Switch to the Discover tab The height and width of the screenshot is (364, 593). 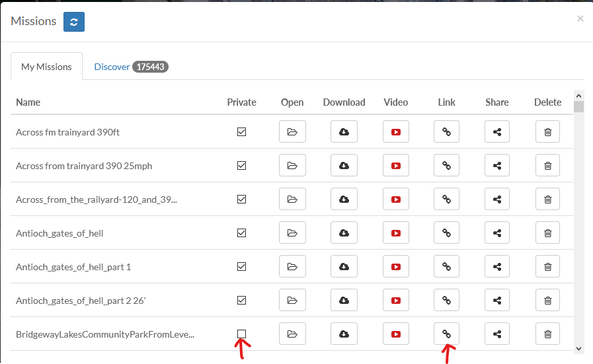click(131, 67)
